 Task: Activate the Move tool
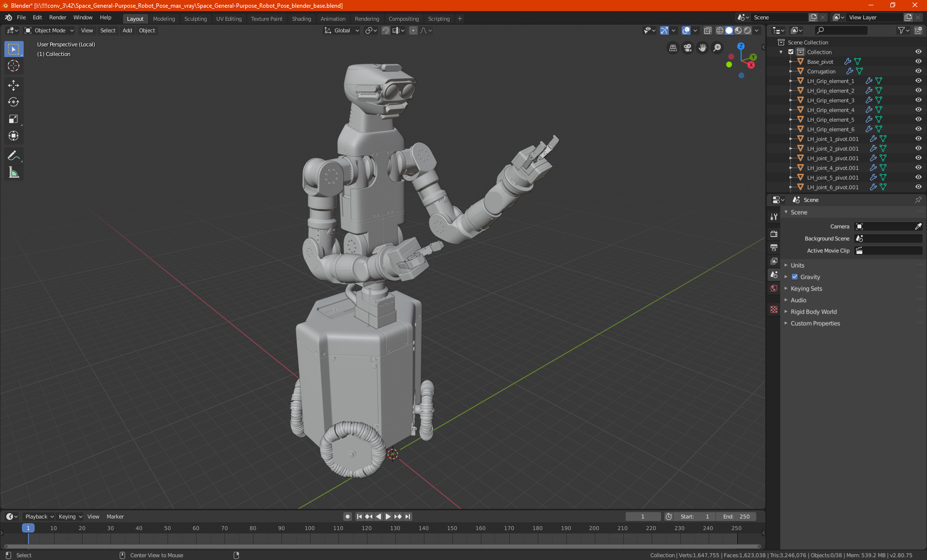(x=14, y=85)
